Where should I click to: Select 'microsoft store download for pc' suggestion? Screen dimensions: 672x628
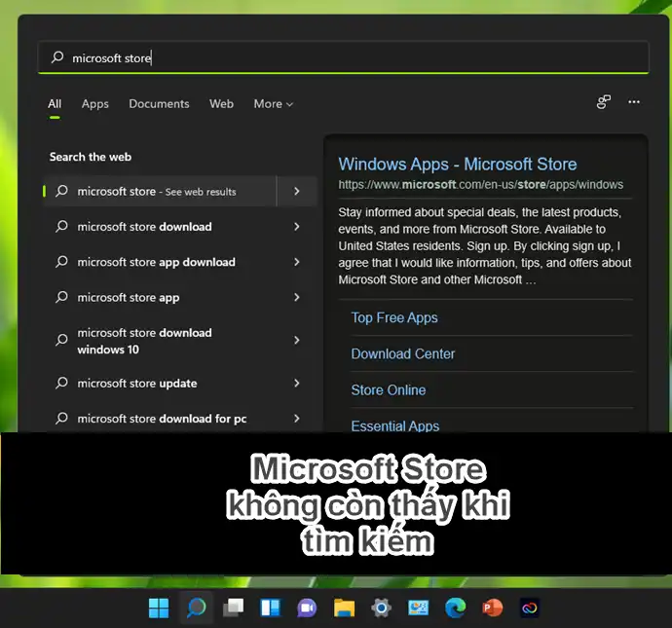[161, 419]
